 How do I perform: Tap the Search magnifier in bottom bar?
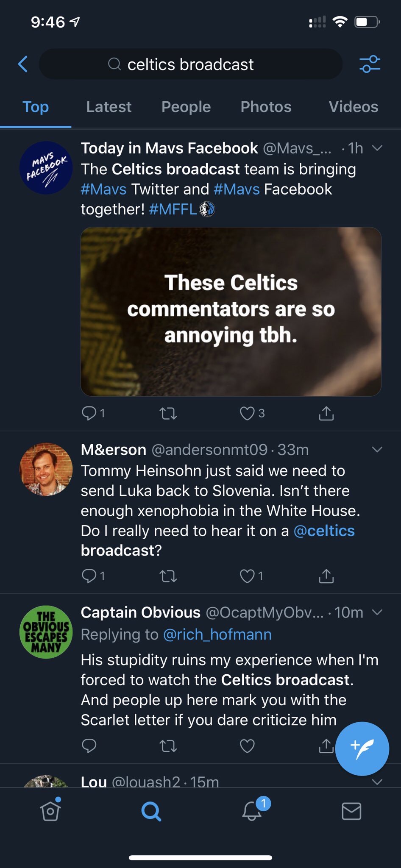click(x=151, y=811)
